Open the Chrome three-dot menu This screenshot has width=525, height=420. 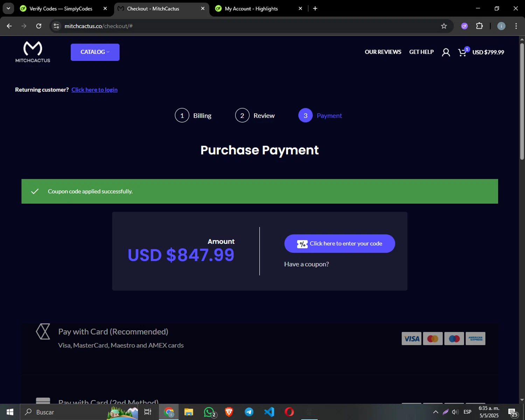(516, 26)
